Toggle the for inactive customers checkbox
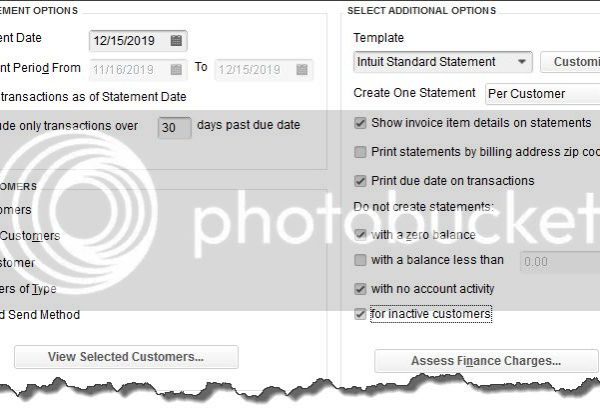600x420 pixels. pos(360,314)
